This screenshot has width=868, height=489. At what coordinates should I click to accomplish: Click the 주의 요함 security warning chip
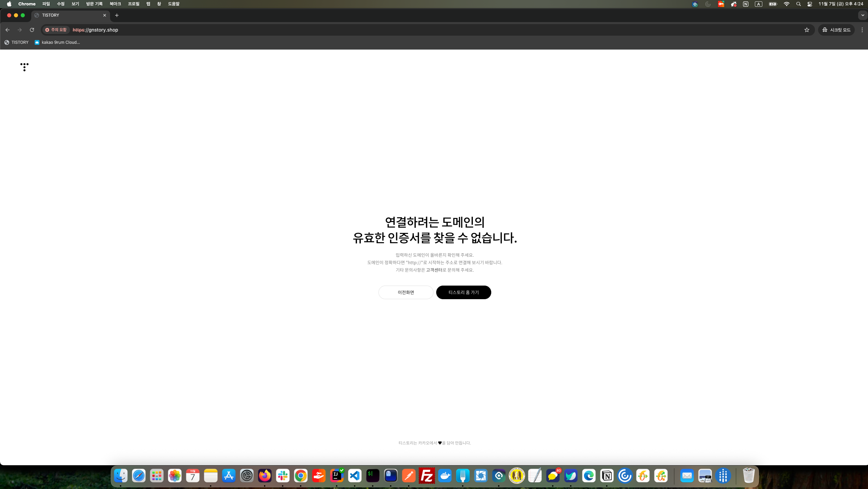(56, 30)
